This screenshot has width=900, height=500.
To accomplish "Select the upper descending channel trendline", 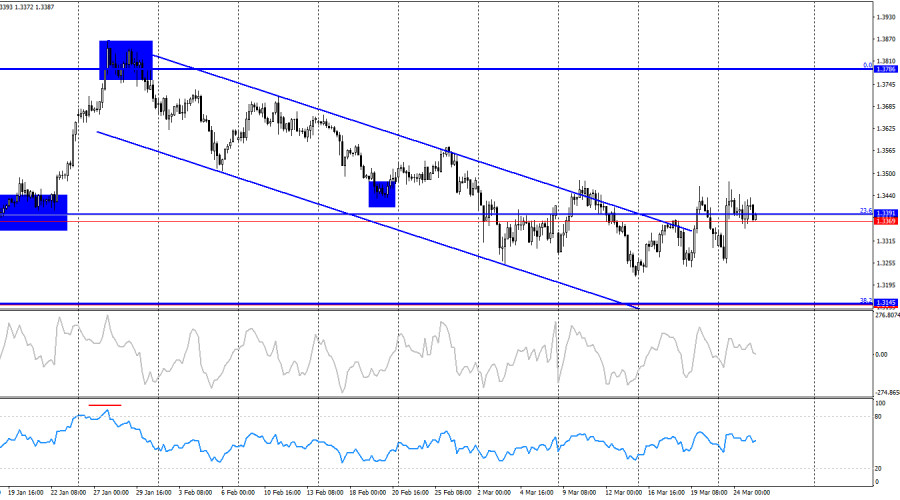I will (x=422, y=143).
